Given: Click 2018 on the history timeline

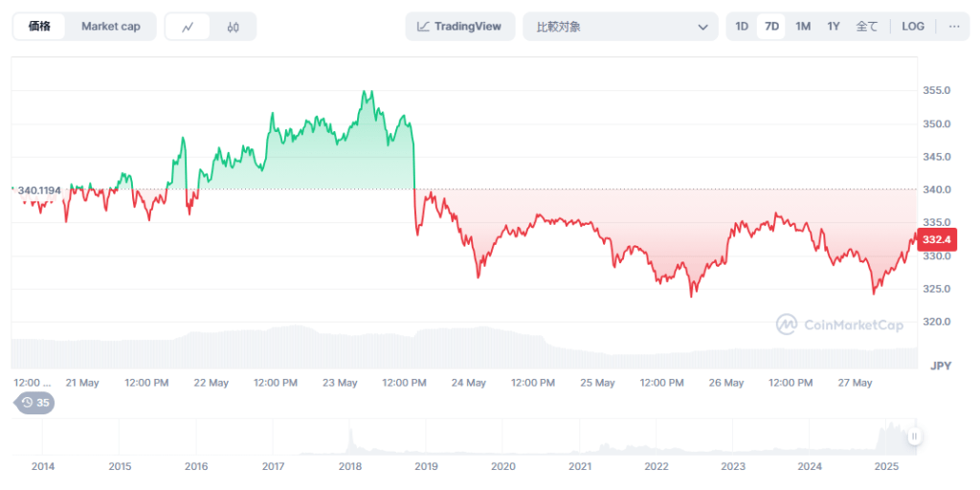Looking at the screenshot, I should tap(350, 467).
